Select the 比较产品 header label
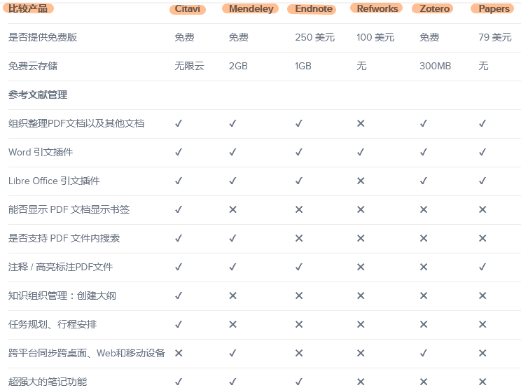Screen dimensions: 521x391 [28, 8]
